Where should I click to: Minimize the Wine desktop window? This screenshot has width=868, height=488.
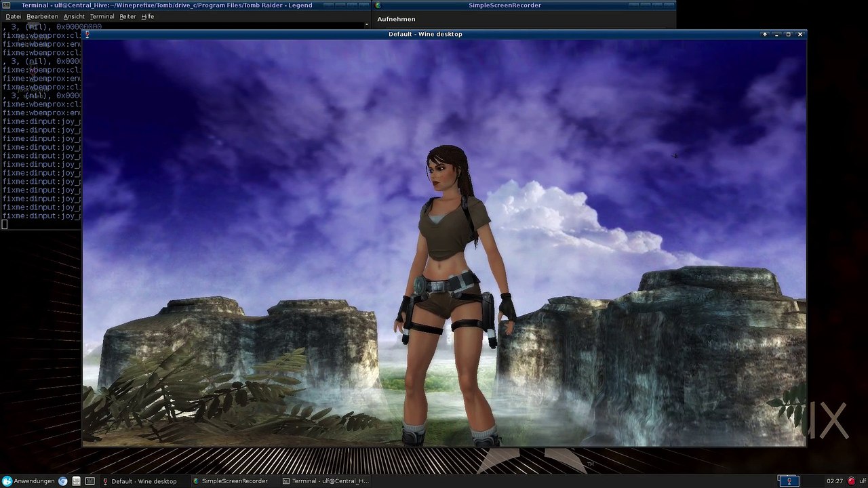point(776,34)
